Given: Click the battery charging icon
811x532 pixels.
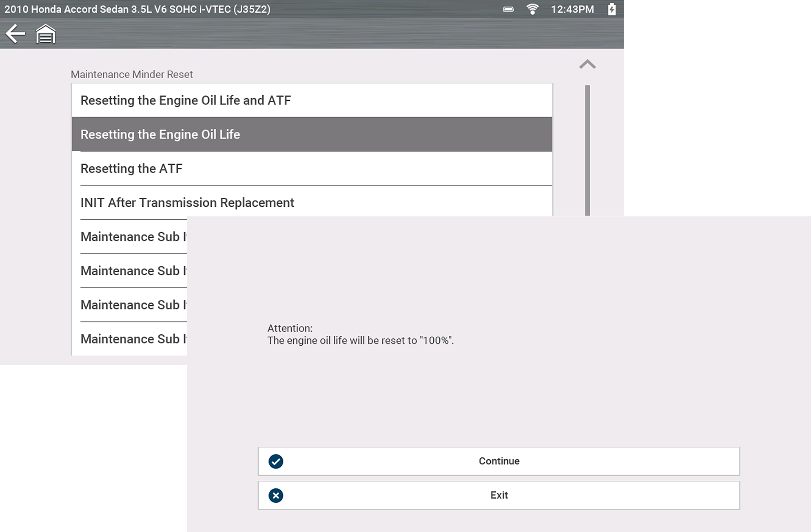Looking at the screenshot, I should pos(612,9).
